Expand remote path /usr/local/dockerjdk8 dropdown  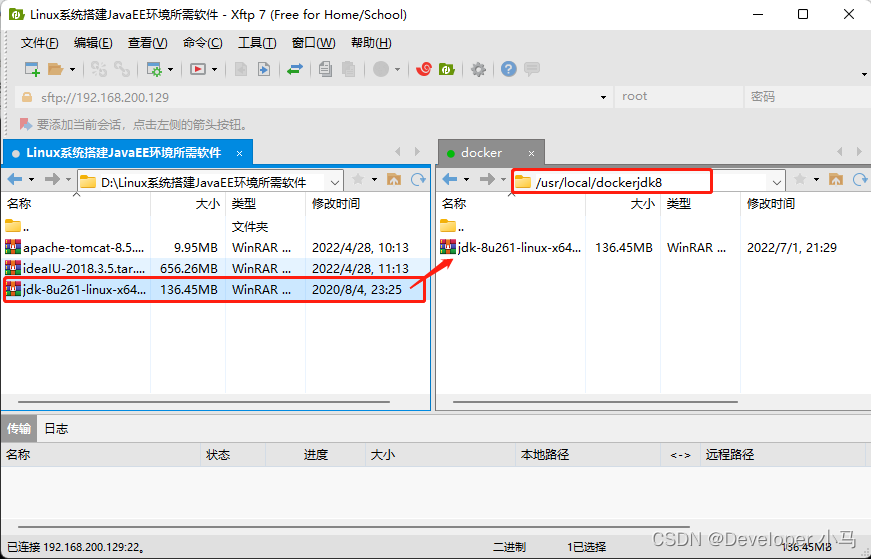point(777,182)
